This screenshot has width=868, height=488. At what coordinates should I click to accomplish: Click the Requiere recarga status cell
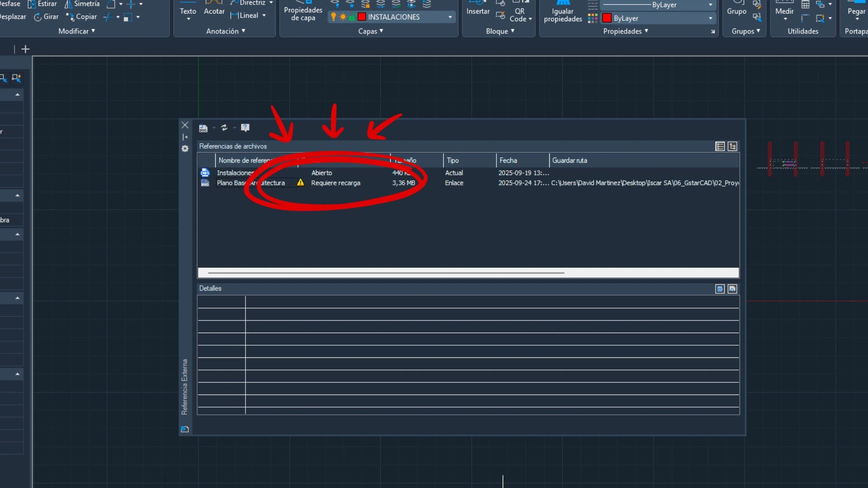335,183
